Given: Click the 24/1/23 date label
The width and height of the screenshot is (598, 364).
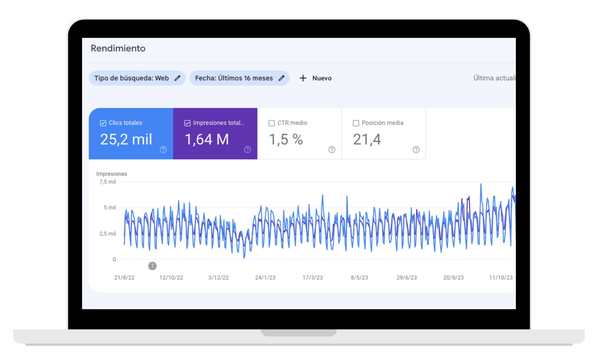Looking at the screenshot, I should [265, 277].
